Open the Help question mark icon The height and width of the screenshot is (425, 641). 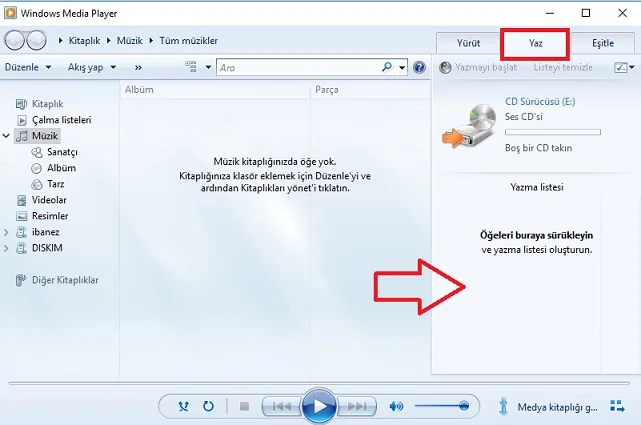pyautogui.click(x=419, y=67)
